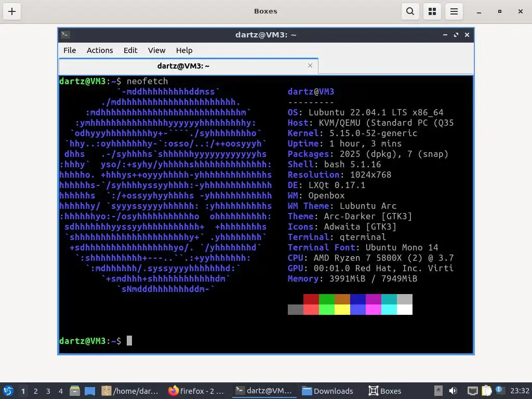Open the /home/dar... taskbar window
The image size is (532, 399).
click(x=130, y=391)
